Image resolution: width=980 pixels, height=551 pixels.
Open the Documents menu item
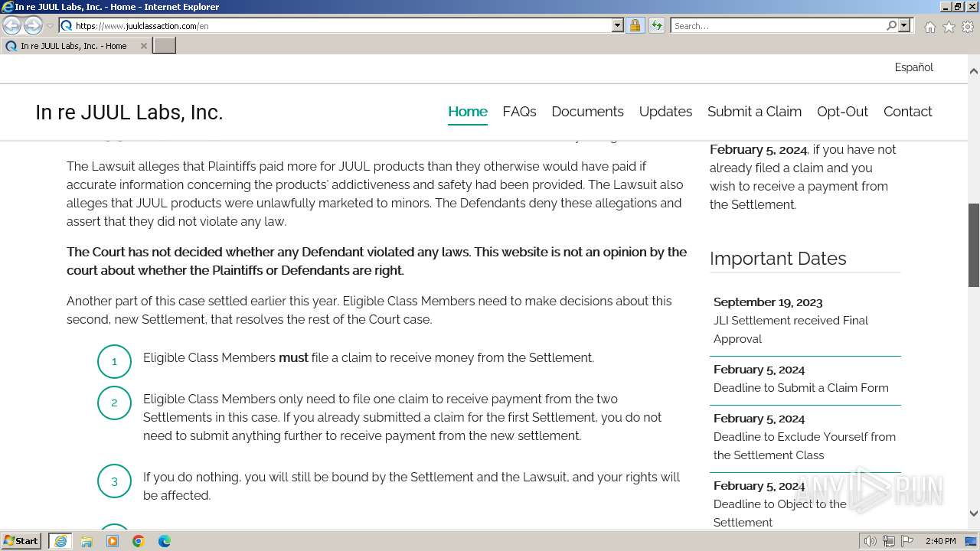tap(587, 112)
